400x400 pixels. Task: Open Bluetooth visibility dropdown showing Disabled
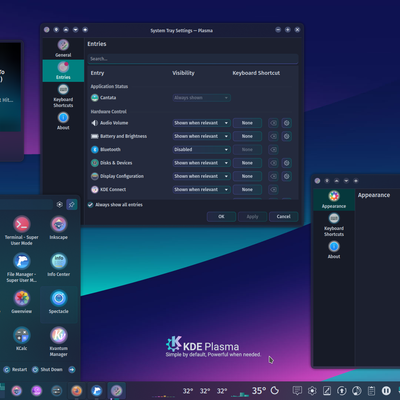click(x=201, y=150)
